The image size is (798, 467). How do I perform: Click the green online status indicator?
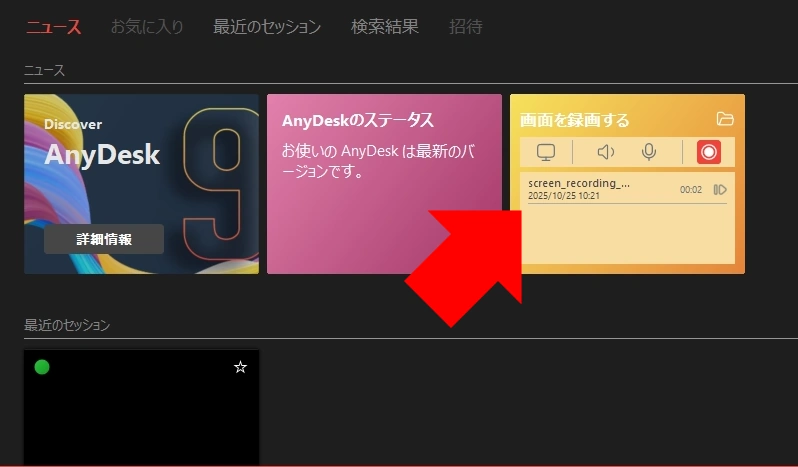tap(42, 367)
